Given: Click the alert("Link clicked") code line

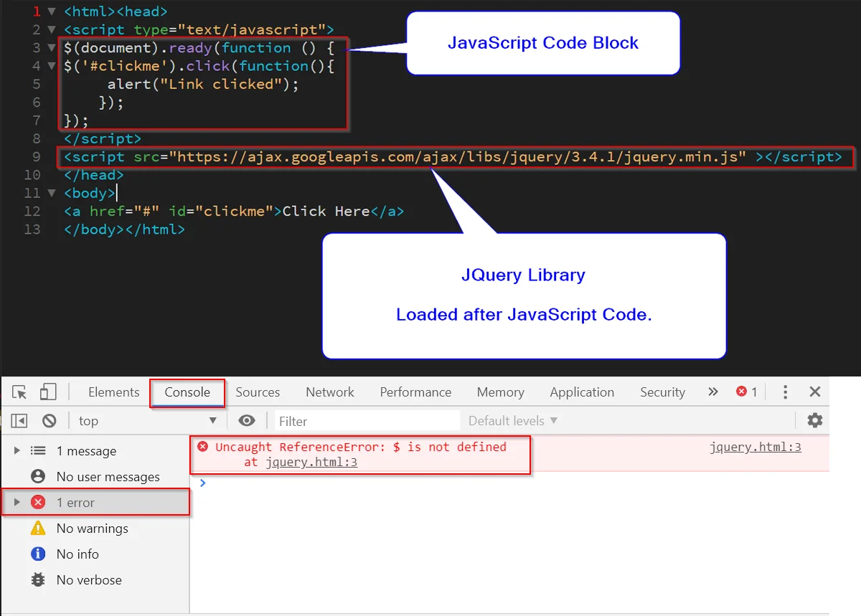Looking at the screenshot, I should click(x=203, y=84).
